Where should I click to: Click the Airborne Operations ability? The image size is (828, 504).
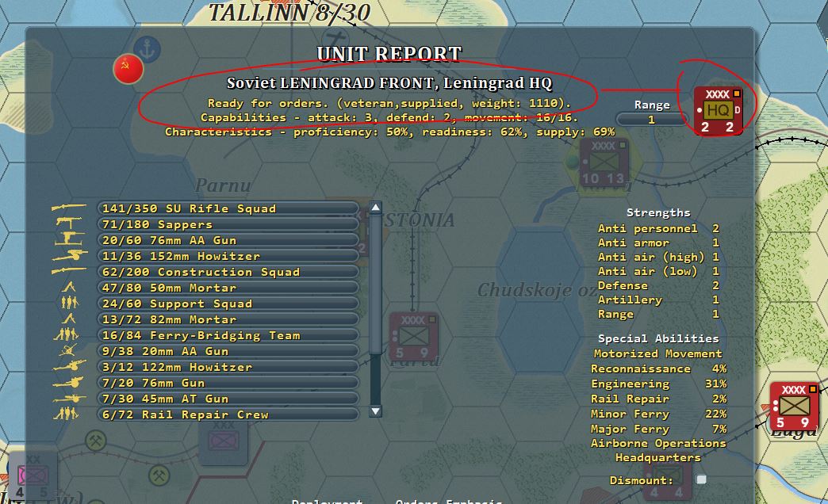point(658,443)
